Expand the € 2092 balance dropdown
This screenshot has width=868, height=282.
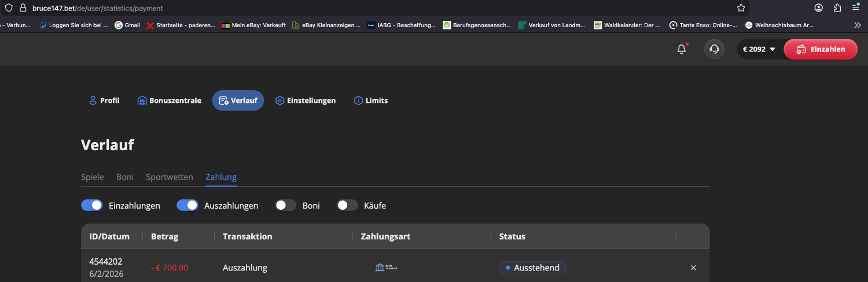point(758,50)
